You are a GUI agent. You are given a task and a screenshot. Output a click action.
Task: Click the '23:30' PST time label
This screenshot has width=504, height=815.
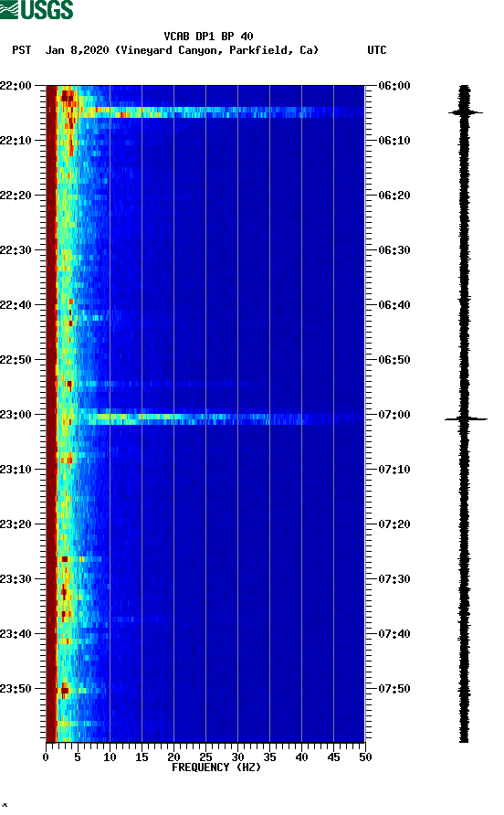click(x=16, y=579)
